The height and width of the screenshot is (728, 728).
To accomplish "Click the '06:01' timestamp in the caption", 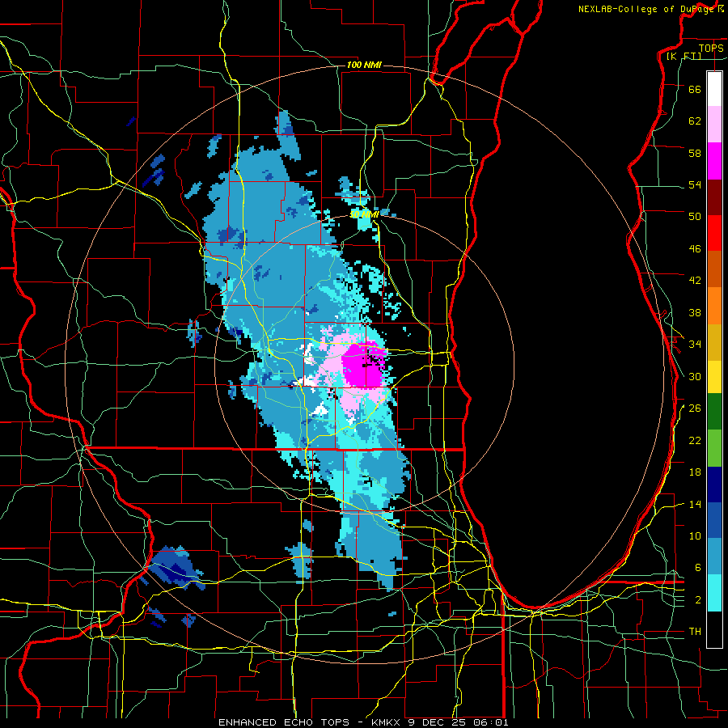I will [x=490, y=722].
